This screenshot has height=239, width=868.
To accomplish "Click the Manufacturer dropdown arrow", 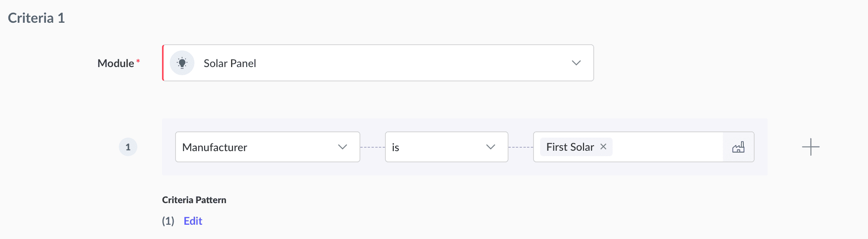I will pos(342,147).
